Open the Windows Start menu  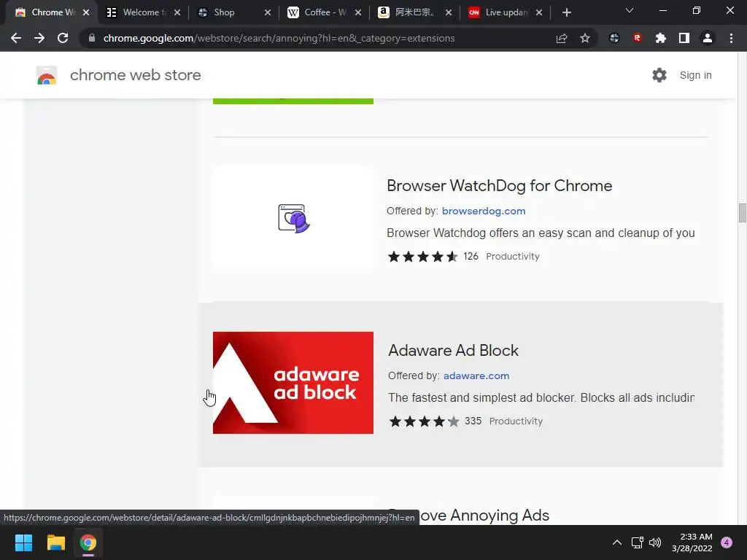pyautogui.click(x=23, y=542)
